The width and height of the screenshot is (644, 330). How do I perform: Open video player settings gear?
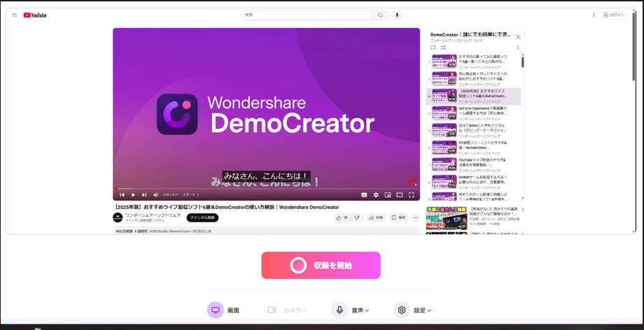tap(376, 195)
